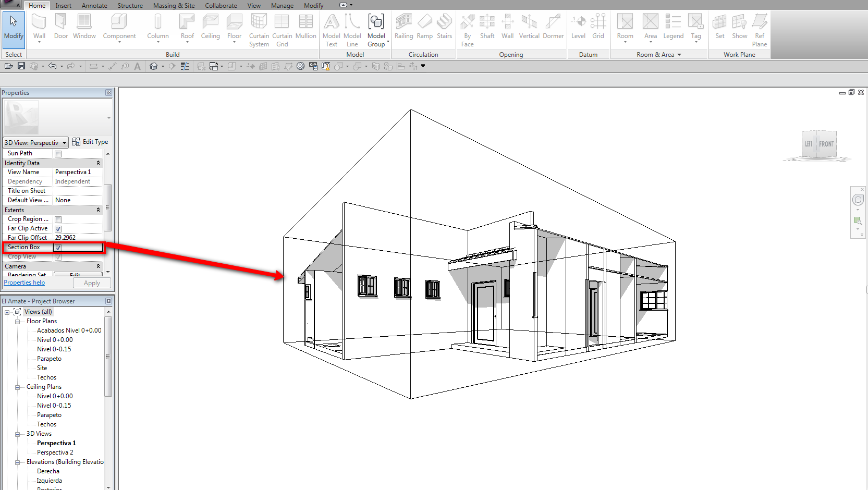This screenshot has width=868, height=490.
Task: Select the Dormer opening tool
Action: pyautogui.click(x=553, y=27)
